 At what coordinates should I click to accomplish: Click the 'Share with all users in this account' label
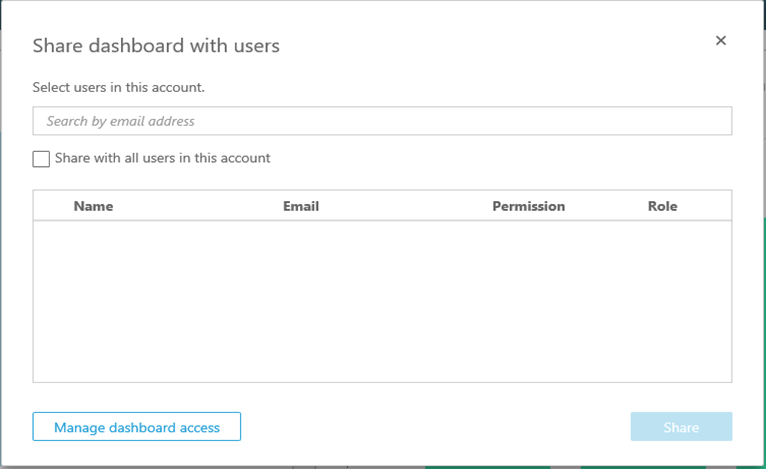click(x=162, y=158)
